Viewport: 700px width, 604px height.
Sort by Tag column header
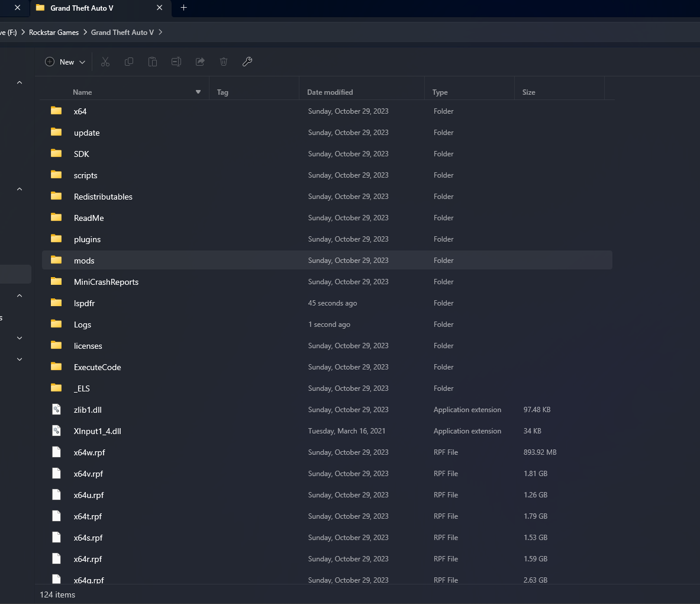pyautogui.click(x=222, y=92)
